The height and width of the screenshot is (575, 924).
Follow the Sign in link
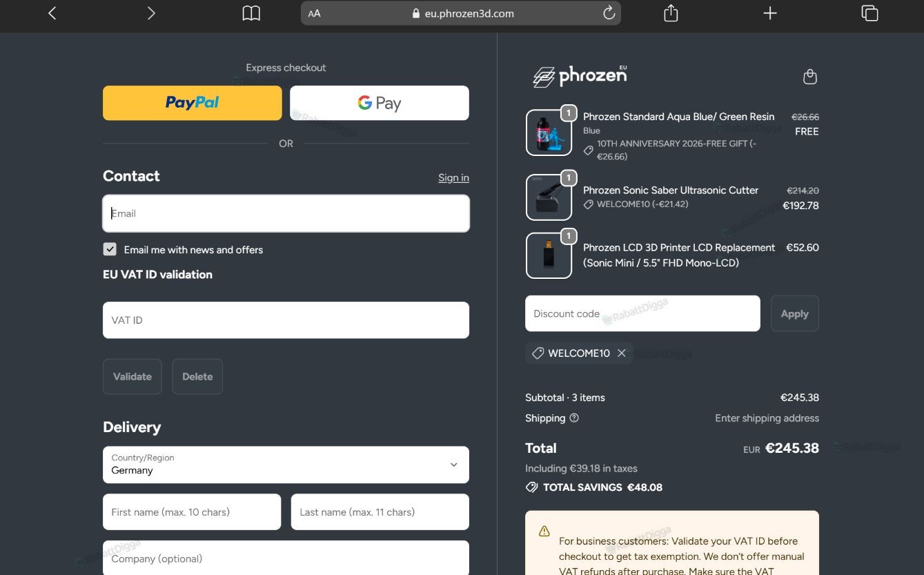pyautogui.click(x=453, y=177)
